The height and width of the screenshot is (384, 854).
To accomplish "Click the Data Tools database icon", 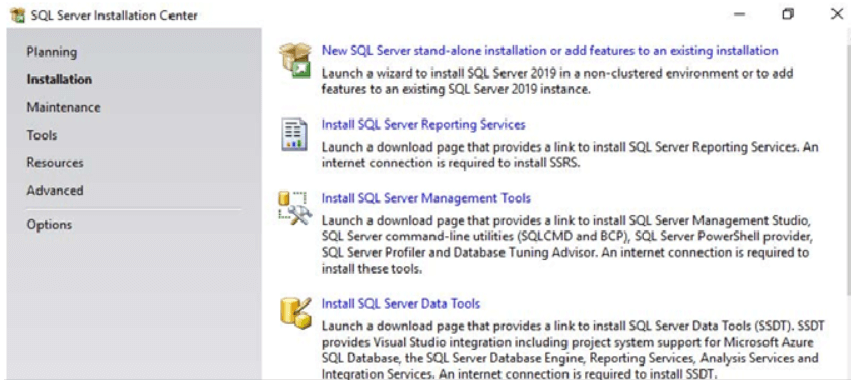I will pyautogui.click(x=296, y=314).
